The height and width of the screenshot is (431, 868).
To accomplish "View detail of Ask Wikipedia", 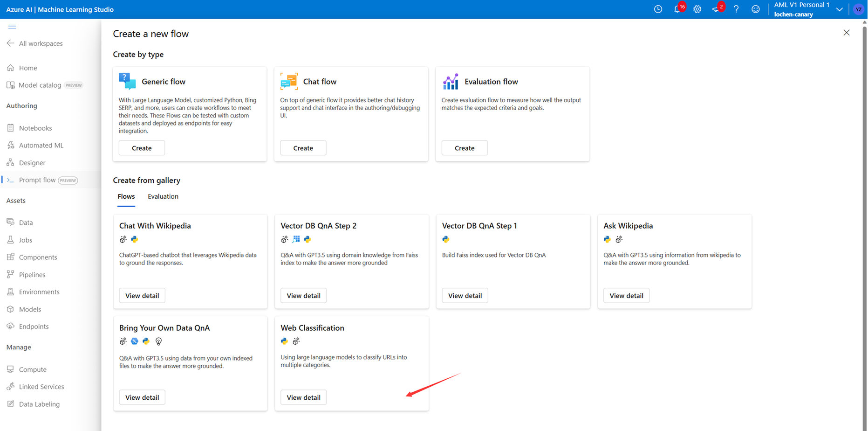I will coord(626,295).
